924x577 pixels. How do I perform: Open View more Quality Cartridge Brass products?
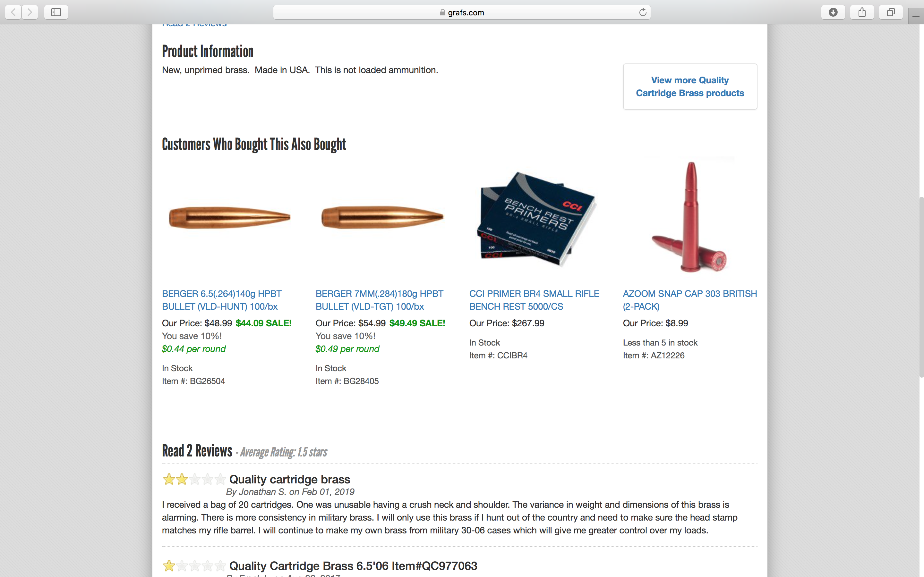click(690, 87)
